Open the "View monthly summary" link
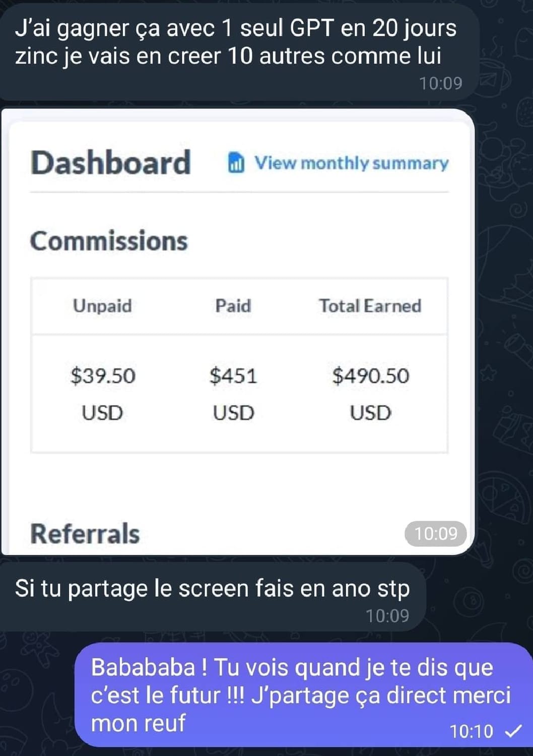 351,163
